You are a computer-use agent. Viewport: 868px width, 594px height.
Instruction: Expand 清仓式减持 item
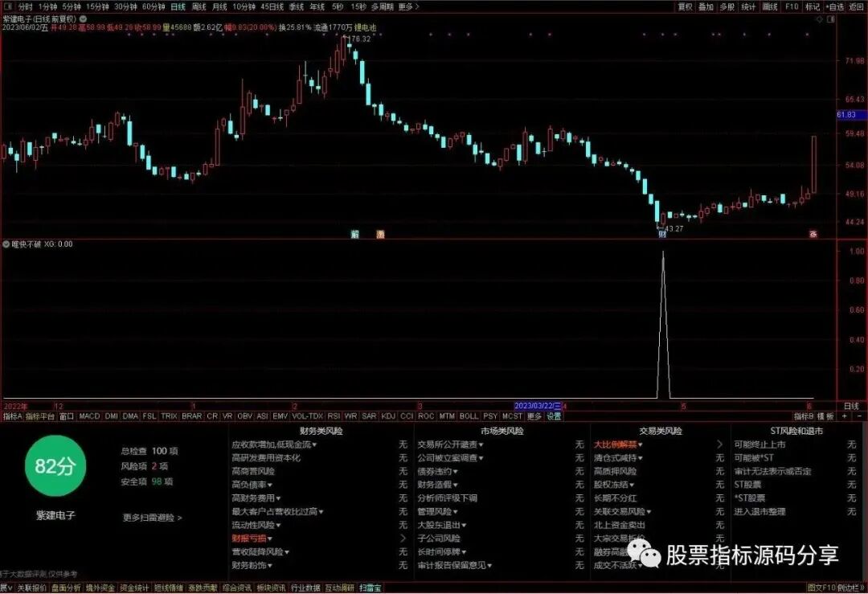618,458
